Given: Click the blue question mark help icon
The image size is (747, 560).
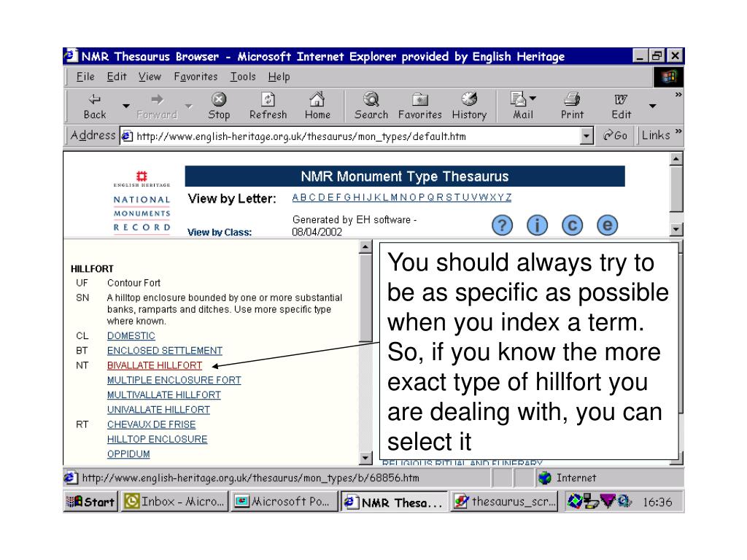Looking at the screenshot, I should coord(502,225).
